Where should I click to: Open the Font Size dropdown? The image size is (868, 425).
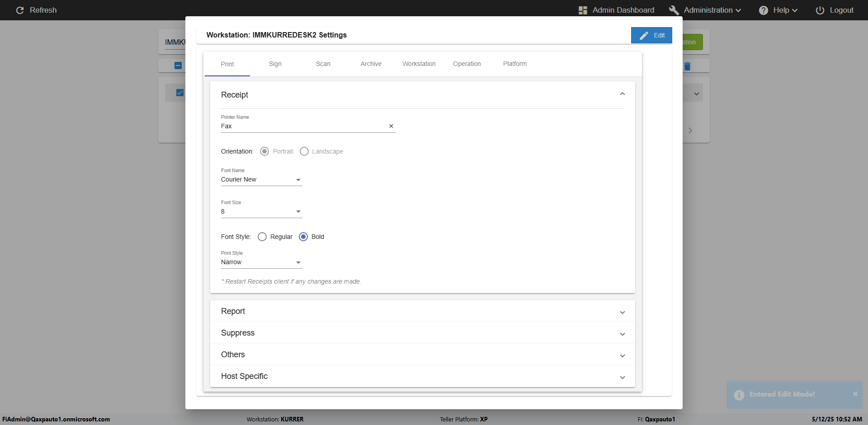(x=261, y=212)
